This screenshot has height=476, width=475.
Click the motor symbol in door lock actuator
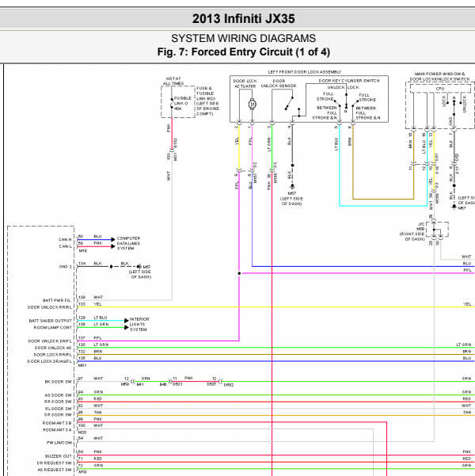tap(253, 105)
